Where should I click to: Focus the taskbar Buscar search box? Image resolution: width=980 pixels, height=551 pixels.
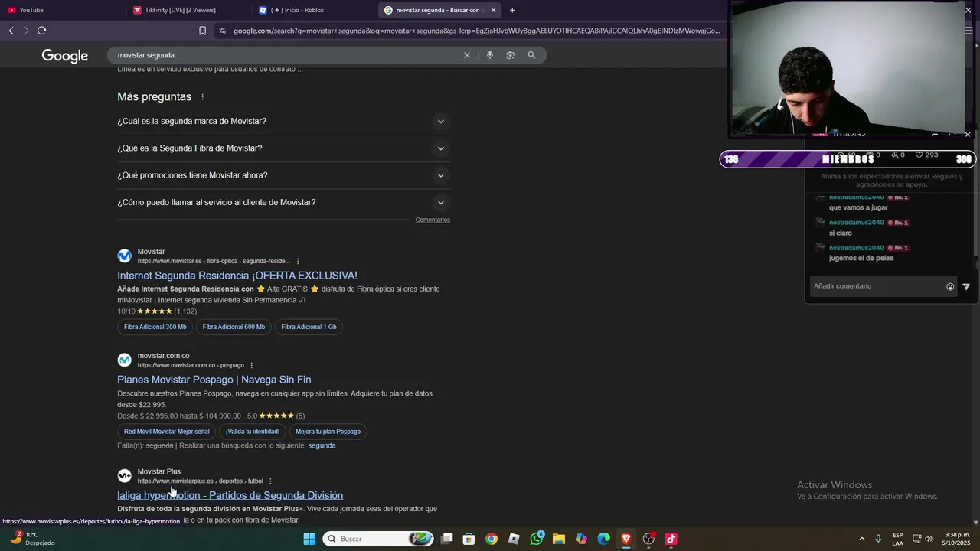click(378, 539)
